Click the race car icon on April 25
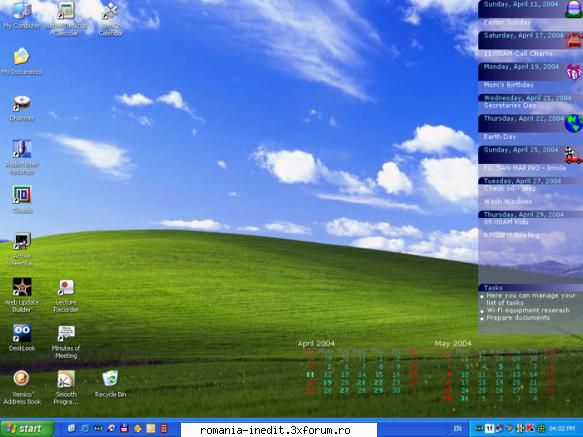 coord(573,155)
